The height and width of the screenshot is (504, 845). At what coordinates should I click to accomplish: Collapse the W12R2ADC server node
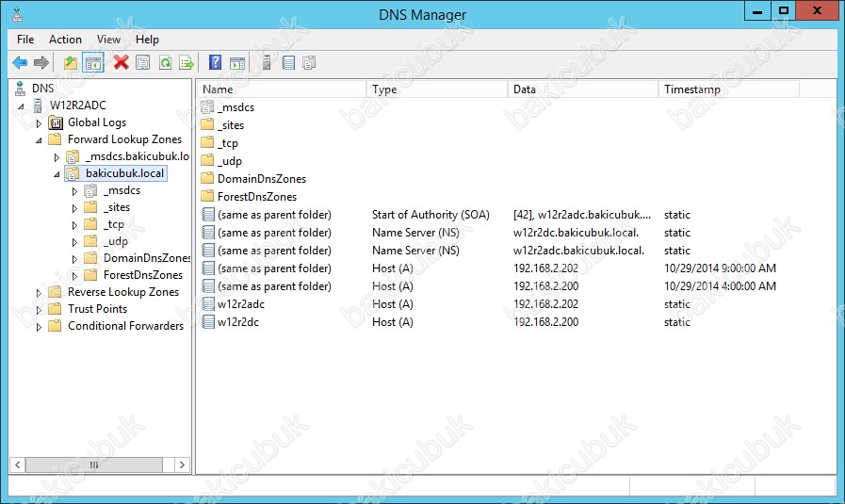pos(21,106)
